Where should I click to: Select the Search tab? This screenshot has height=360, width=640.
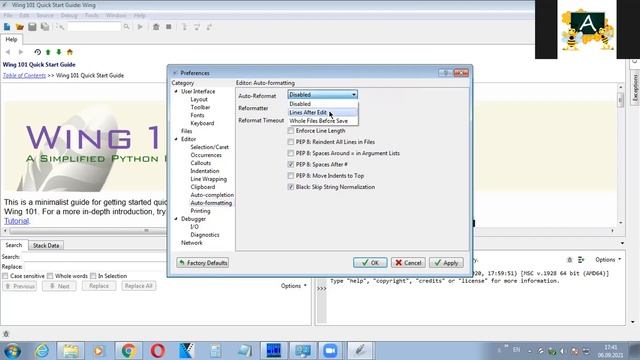[x=14, y=245]
